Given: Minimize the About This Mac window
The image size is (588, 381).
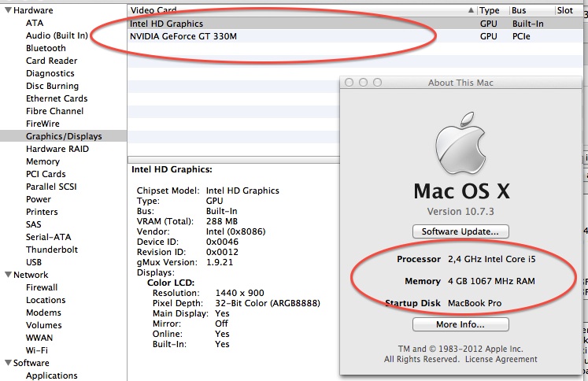Looking at the screenshot, I should pyautogui.click(x=363, y=82).
